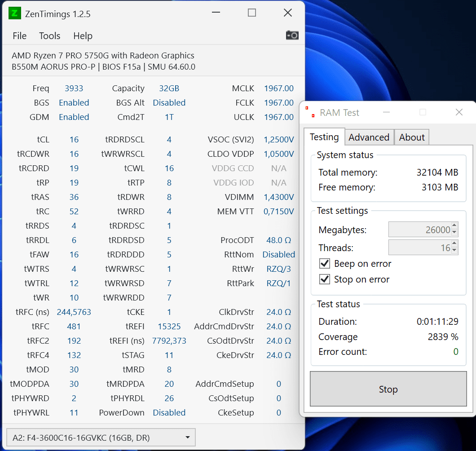The width and height of the screenshot is (476, 451).
Task: Click the GDM value Enabled
Action: [74, 117]
